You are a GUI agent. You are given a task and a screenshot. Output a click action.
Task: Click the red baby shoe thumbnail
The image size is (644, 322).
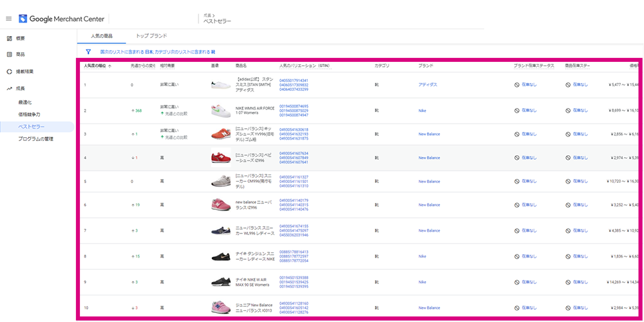coord(221,158)
